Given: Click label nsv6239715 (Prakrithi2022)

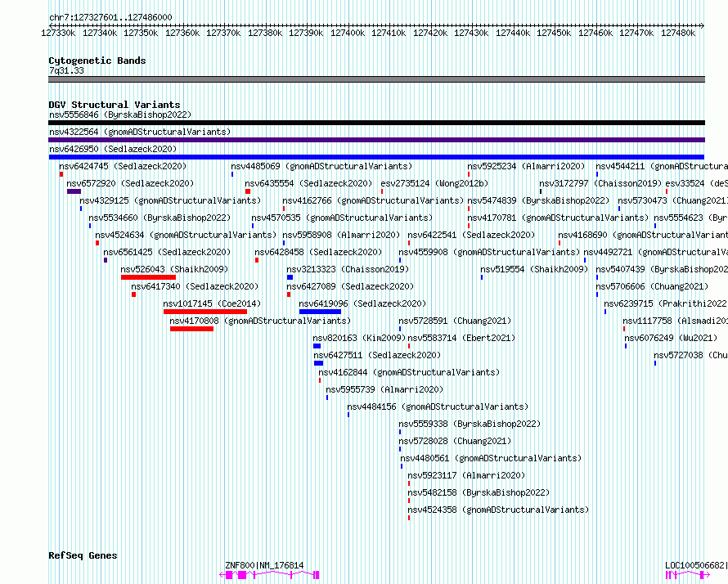Looking at the screenshot, I should pos(666,303).
